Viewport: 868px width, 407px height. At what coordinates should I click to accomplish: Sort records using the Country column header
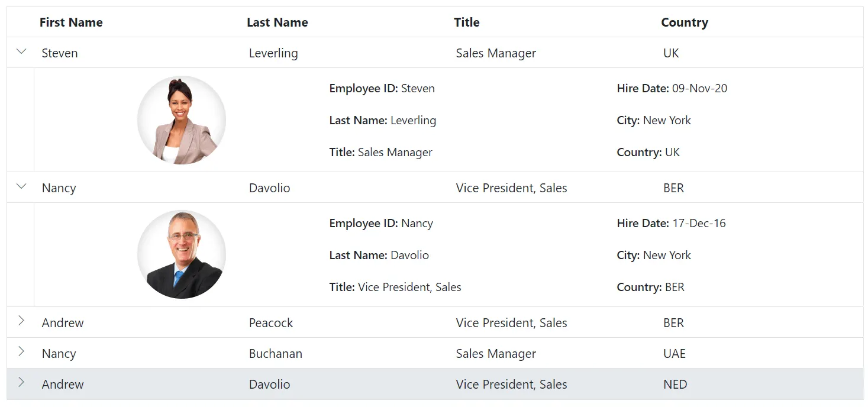685,22
